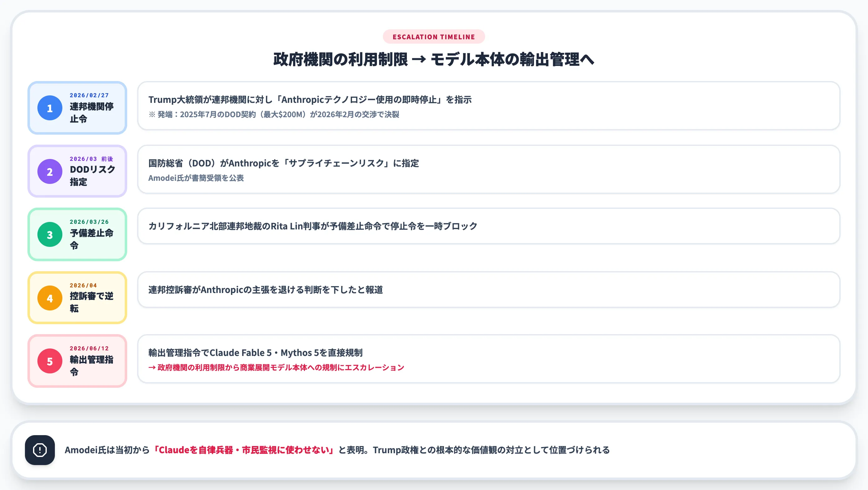Click the note Amodei氏が書簡受領を公表
The width and height of the screenshot is (868, 490).
coord(196,178)
